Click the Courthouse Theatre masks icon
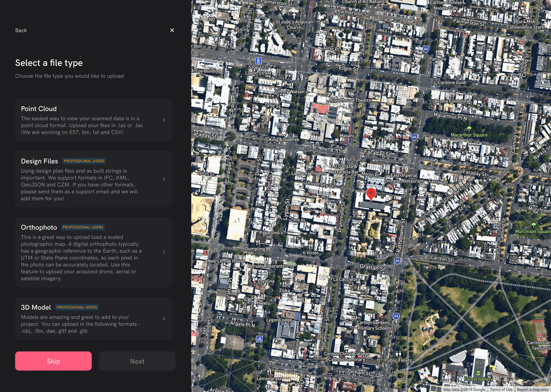The width and height of the screenshot is (551, 392). tap(351, 94)
